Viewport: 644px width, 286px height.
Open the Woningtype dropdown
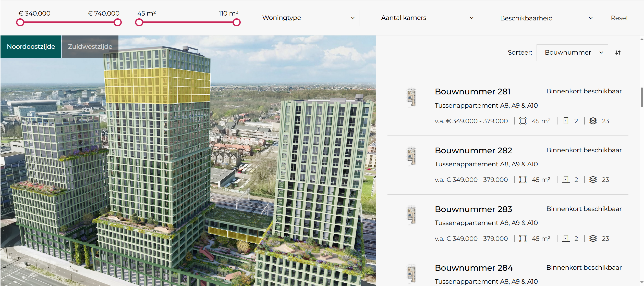[x=307, y=18]
